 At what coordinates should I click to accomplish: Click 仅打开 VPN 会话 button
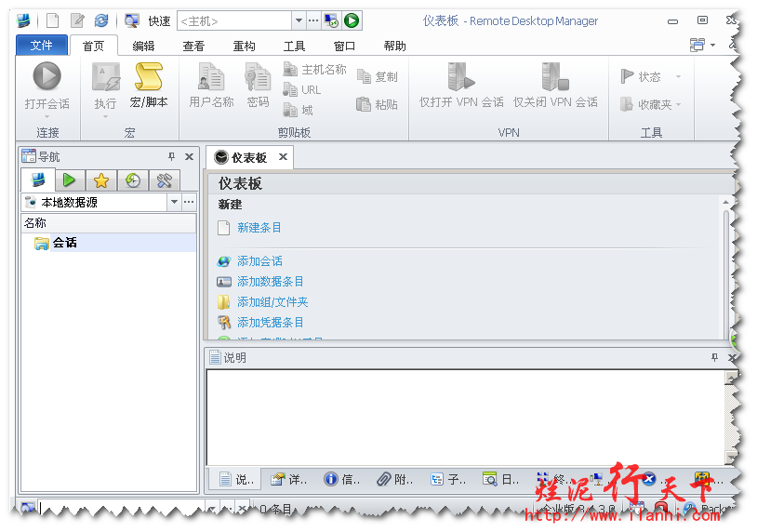461,85
